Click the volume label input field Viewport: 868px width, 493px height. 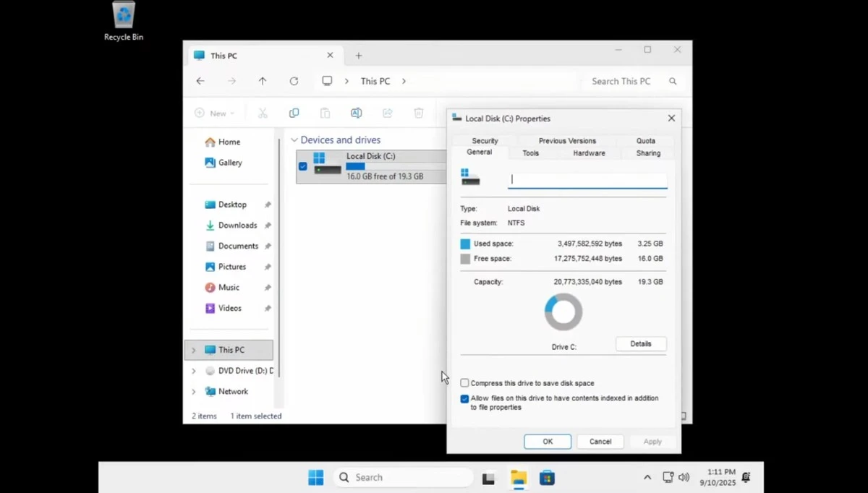point(586,179)
